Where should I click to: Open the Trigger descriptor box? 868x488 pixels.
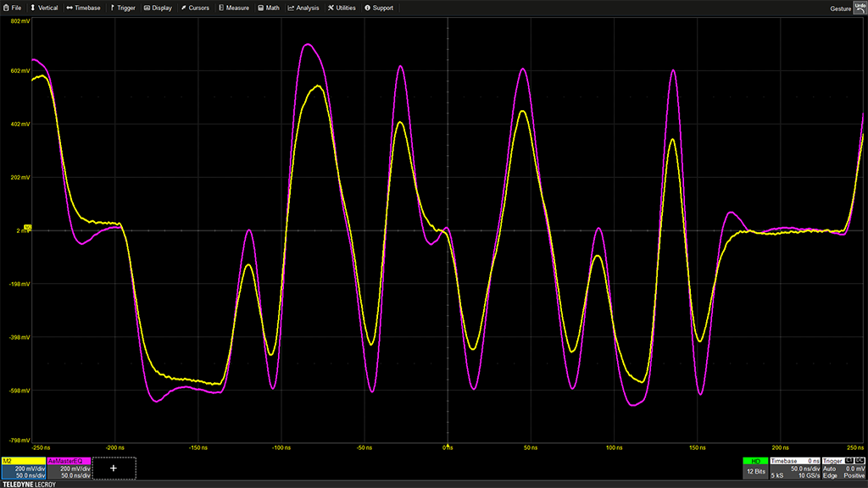[x=843, y=468]
